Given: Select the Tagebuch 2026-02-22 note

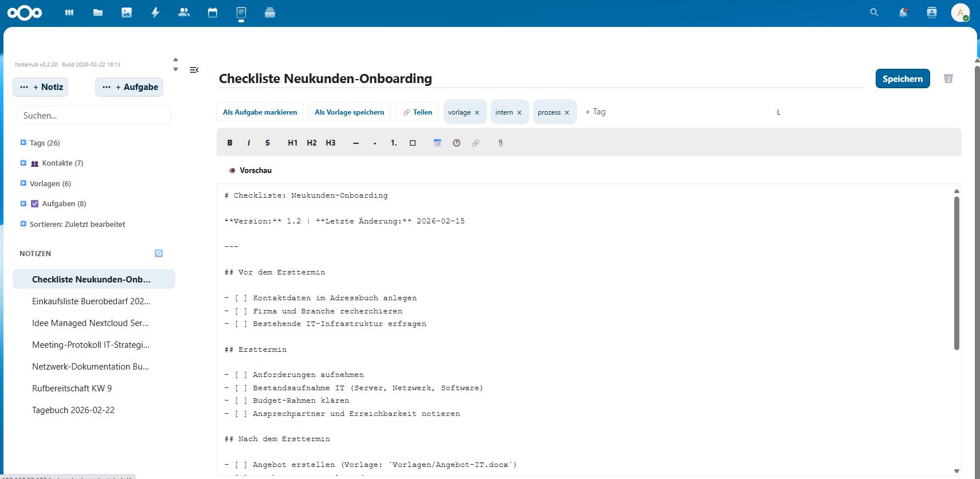Looking at the screenshot, I should [73, 410].
